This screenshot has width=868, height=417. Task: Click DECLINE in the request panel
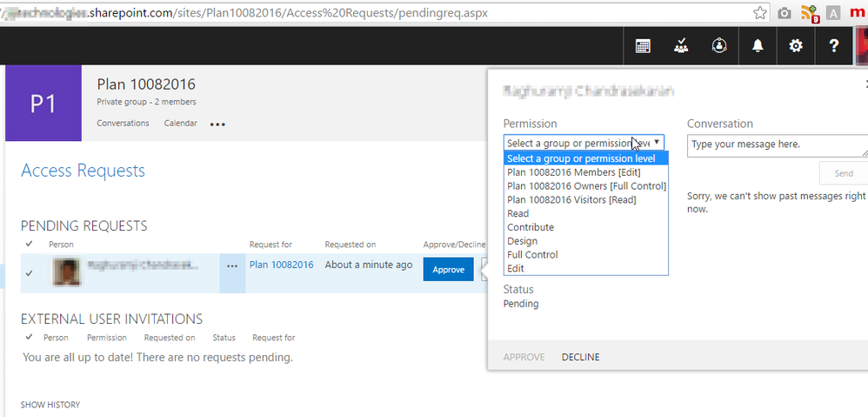click(x=580, y=357)
